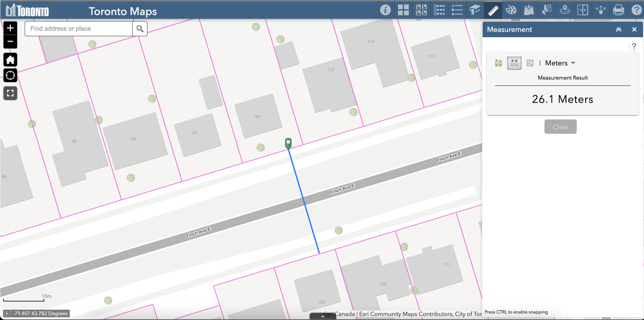Click the Select features cursor icon
Image resolution: width=644 pixels, height=320 pixels.
[547, 10]
